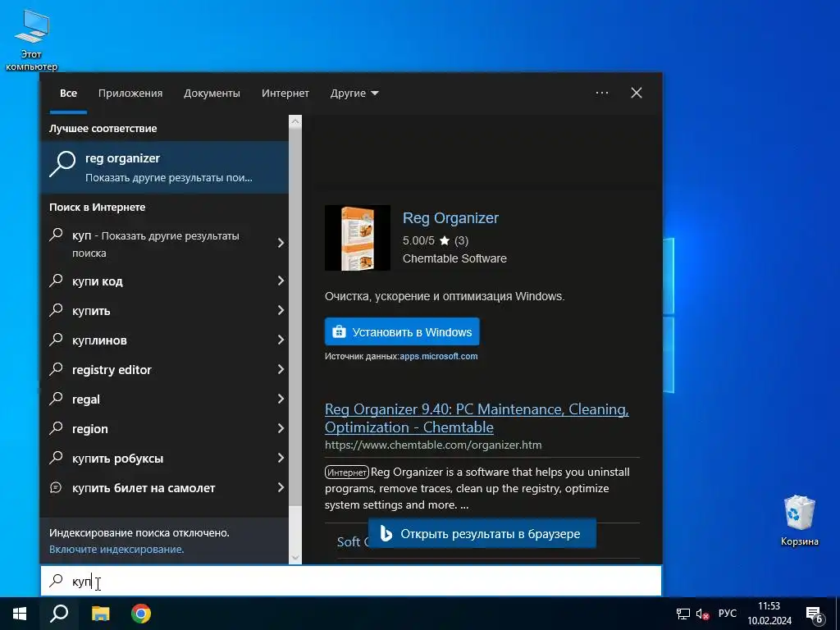Click the РУС language indicator
The width and height of the screenshot is (840, 630).
(x=728, y=614)
